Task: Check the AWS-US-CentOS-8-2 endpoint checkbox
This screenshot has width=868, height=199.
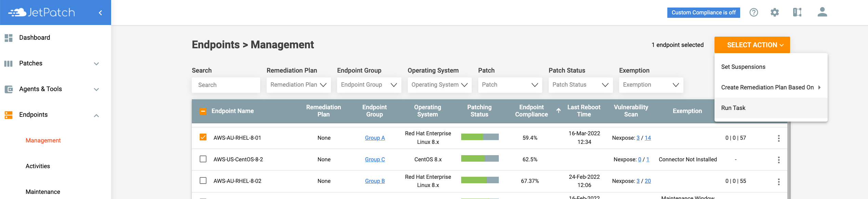Action: pos(203,159)
